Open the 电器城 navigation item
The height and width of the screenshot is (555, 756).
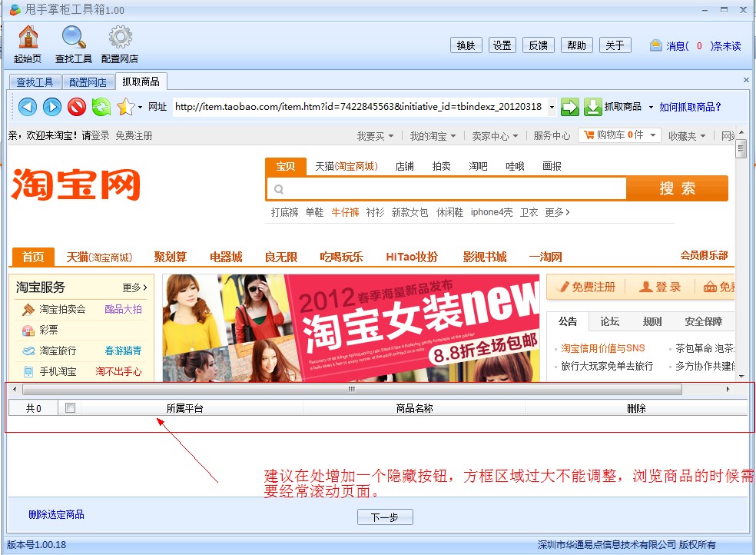(x=226, y=257)
